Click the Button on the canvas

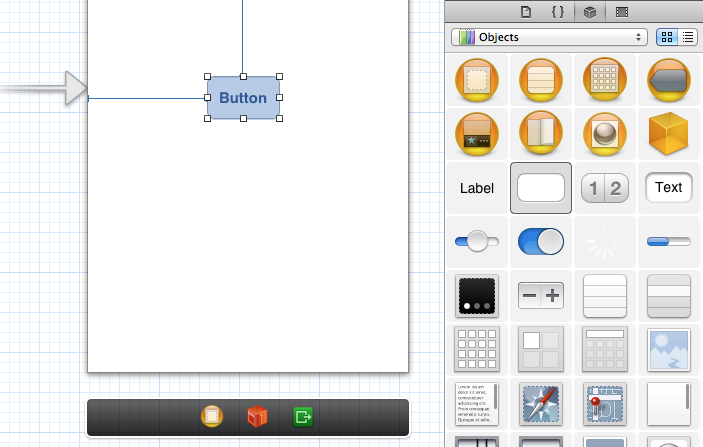[243, 98]
